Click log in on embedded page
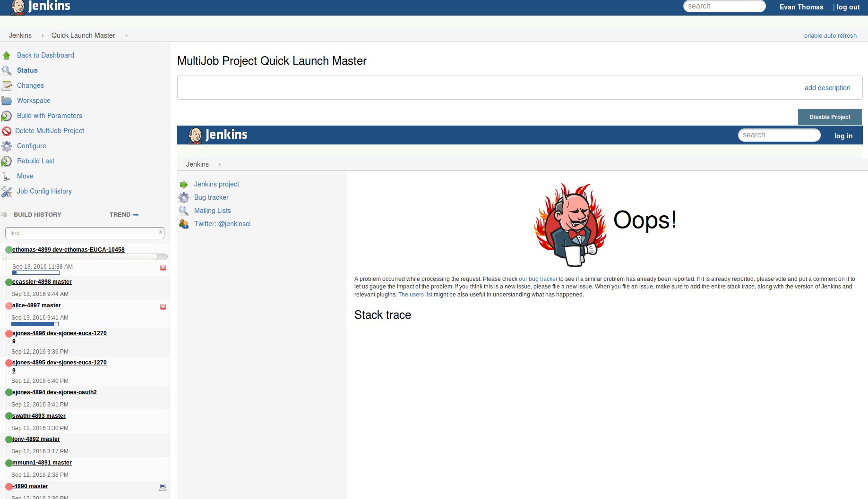Screen dimensions: 868x499 coord(843,136)
